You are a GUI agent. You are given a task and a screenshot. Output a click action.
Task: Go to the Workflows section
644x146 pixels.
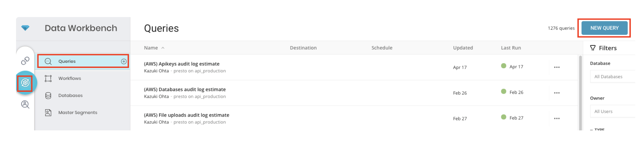pyautogui.click(x=70, y=78)
